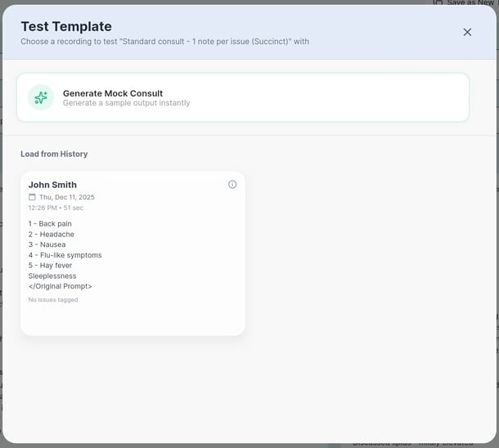This screenshot has width=499, height=448.
Task: Open info icon on John Smith card
Action: 232,185
